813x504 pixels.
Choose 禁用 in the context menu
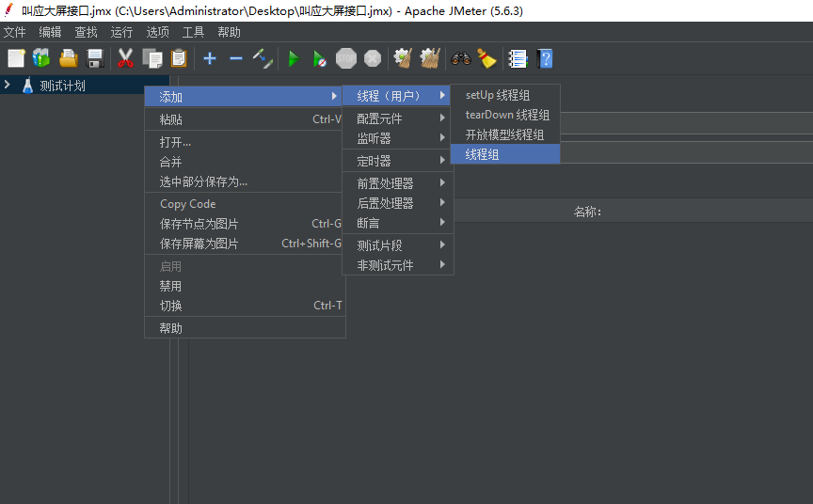tap(244, 287)
